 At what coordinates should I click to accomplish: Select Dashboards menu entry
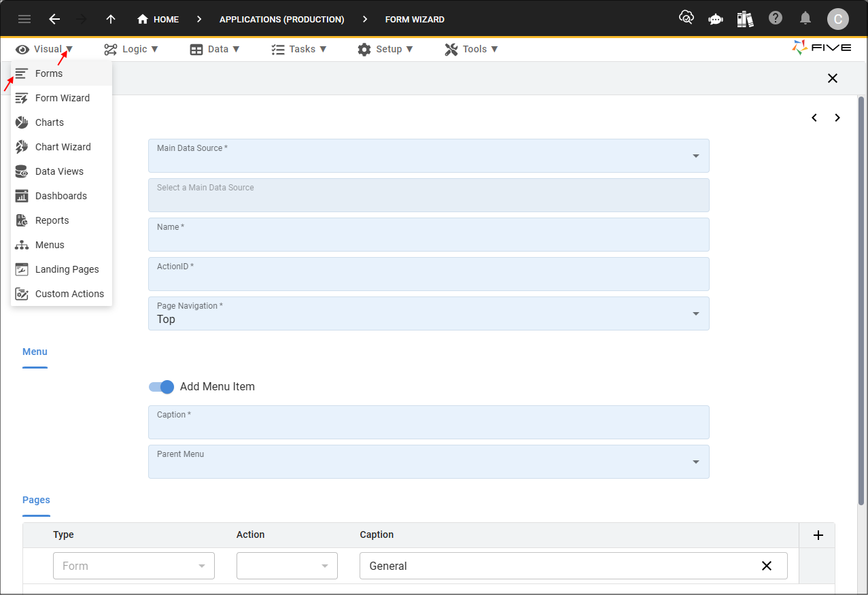point(61,196)
